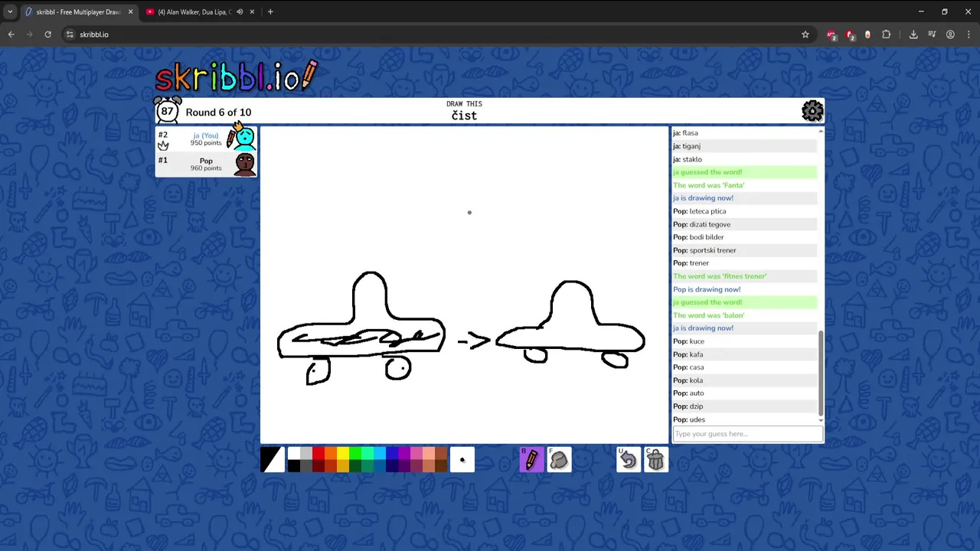
Task: Select player 'Pop' in scoreboard
Action: click(x=206, y=165)
